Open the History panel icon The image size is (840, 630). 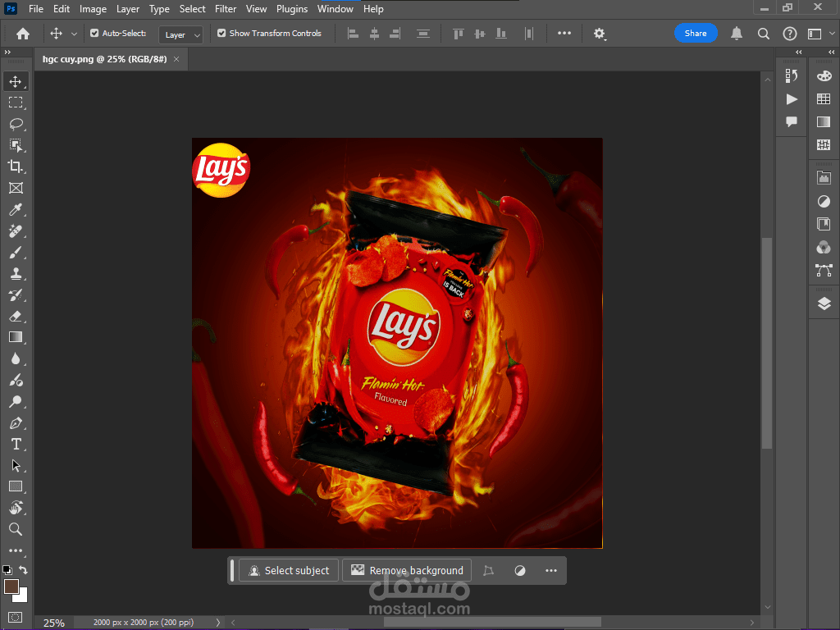coord(792,76)
